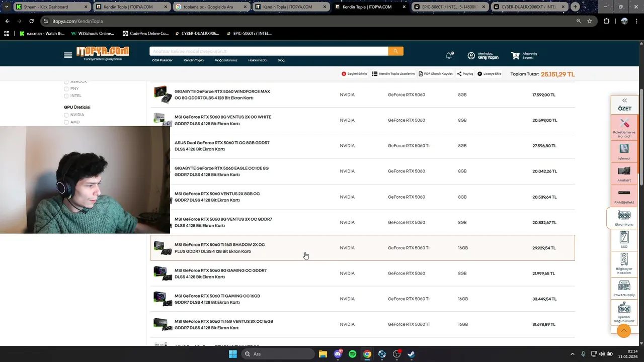
Task: Open the notifications bell
Action: point(449,55)
